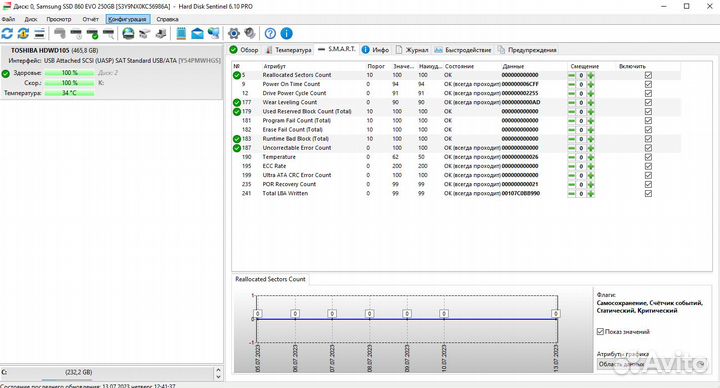Select the Program Fail Count (Total) row
Viewport: 720px width, 388px height.
click(456, 121)
